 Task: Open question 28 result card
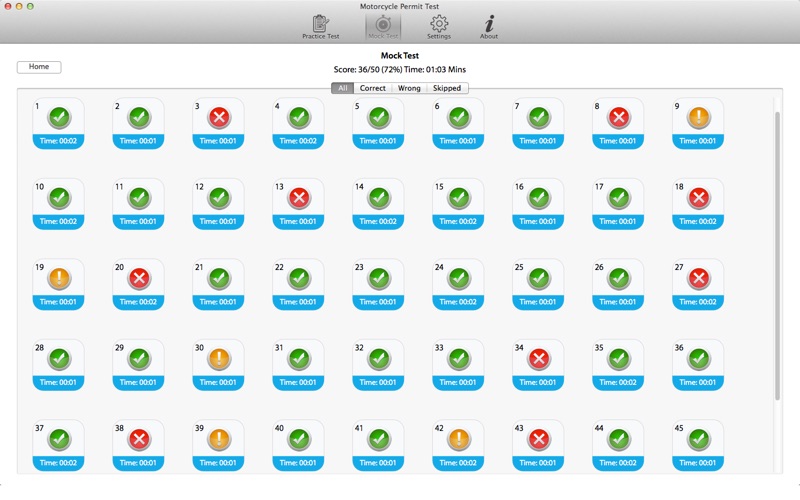[x=59, y=365]
